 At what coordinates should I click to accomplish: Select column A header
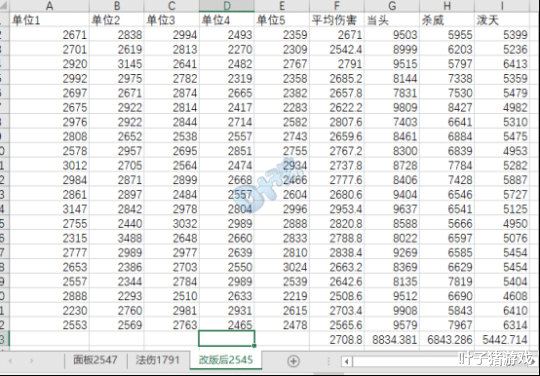49,6
